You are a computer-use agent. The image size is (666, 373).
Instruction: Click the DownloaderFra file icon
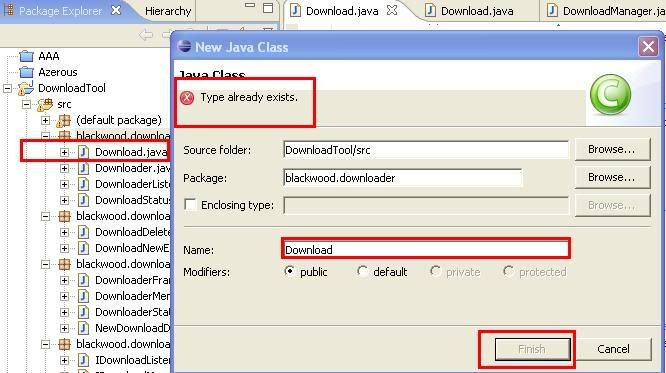pyautogui.click(x=84, y=280)
